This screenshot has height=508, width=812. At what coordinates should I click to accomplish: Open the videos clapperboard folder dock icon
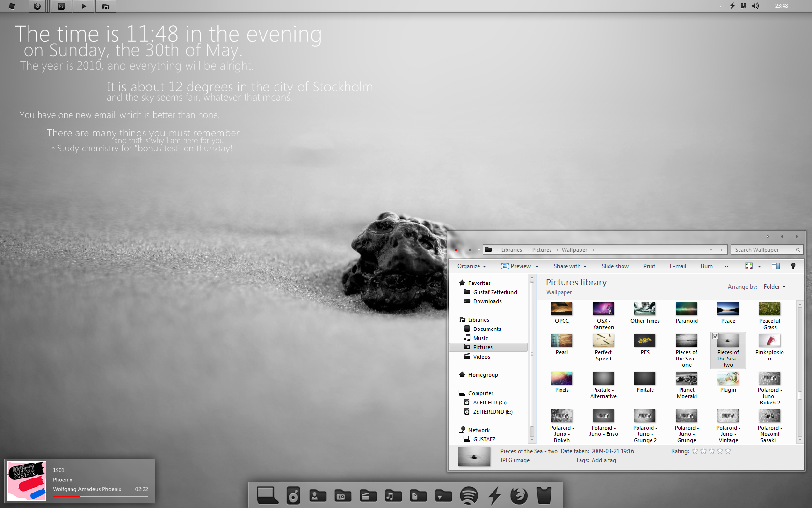pos(368,495)
